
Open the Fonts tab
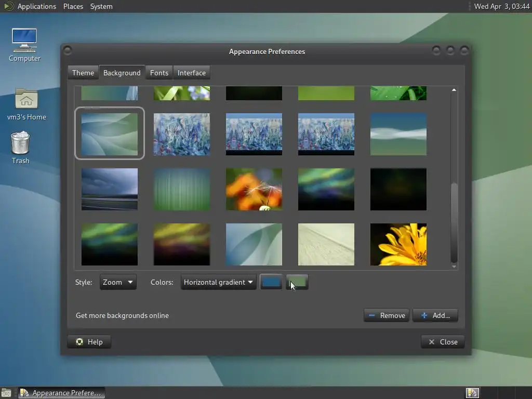(159, 73)
